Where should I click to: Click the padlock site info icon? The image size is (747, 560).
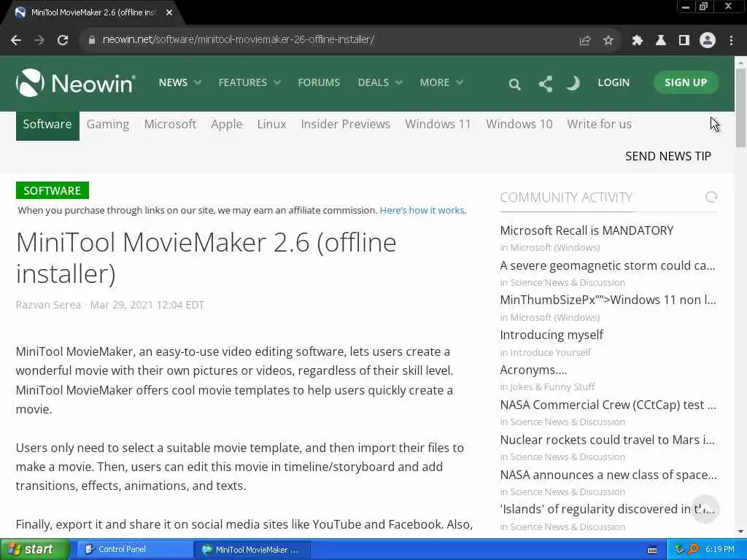tap(91, 40)
